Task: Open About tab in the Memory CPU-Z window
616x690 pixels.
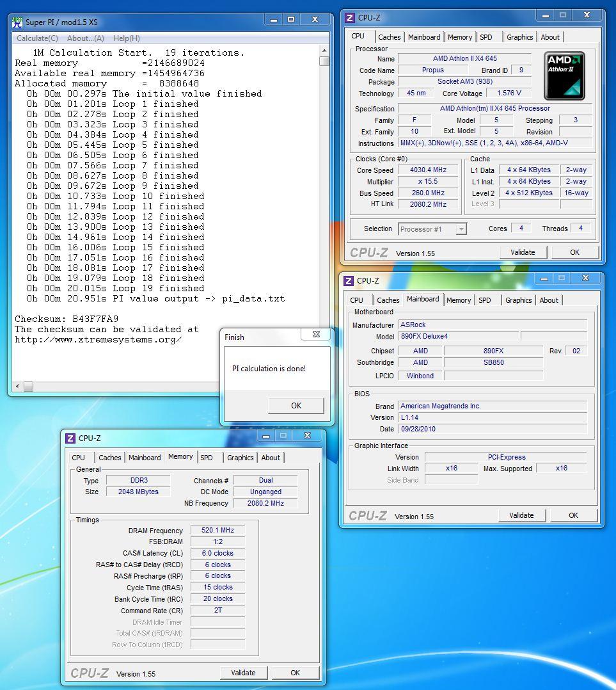Action: click(x=271, y=458)
